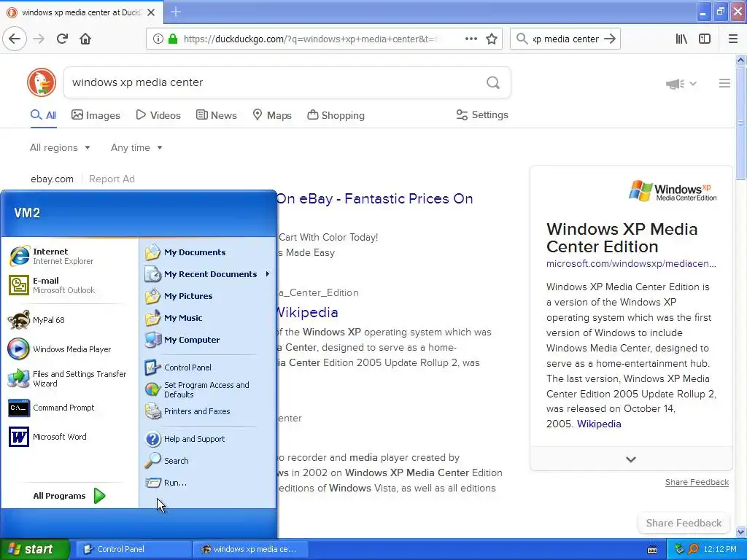This screenshot has width=747, height=560.
Task: Open My Music folder
Action: [x=208, y=318]
